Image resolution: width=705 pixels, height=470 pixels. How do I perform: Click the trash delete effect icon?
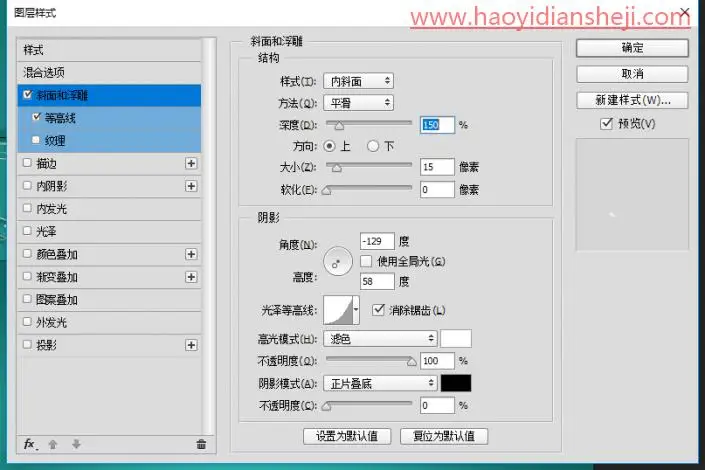[x=201, y=444]
